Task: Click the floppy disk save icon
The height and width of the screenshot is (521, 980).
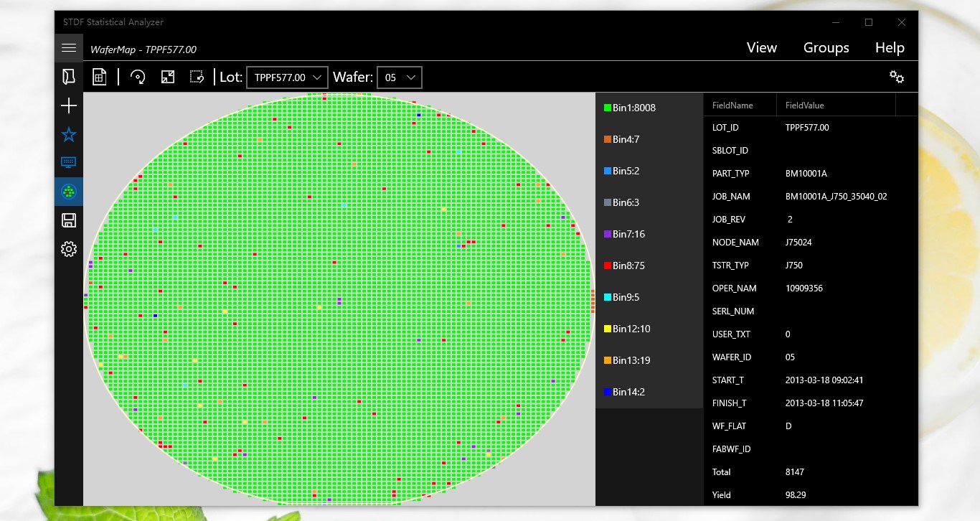Action: (69, 220)
